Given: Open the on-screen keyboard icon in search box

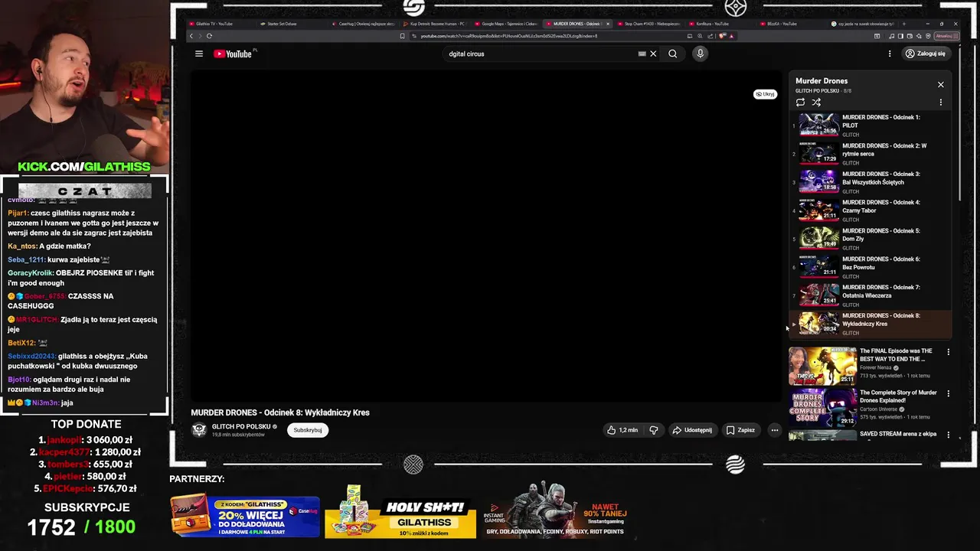Looking at the screenshot, I should click(642, 54).
